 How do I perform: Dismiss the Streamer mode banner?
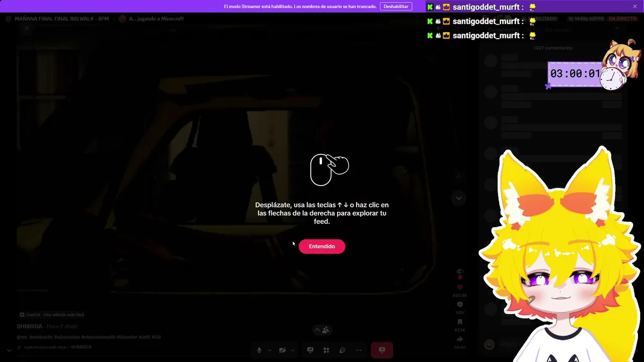pyautogui.click(x=635, y=7)
